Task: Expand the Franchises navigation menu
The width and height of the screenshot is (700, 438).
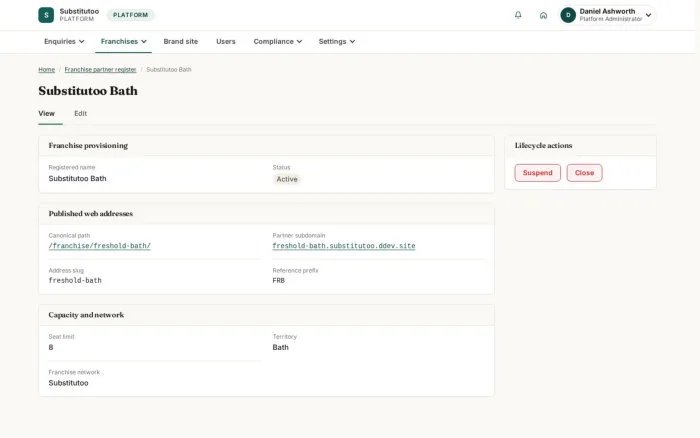Action: (123, 42)
